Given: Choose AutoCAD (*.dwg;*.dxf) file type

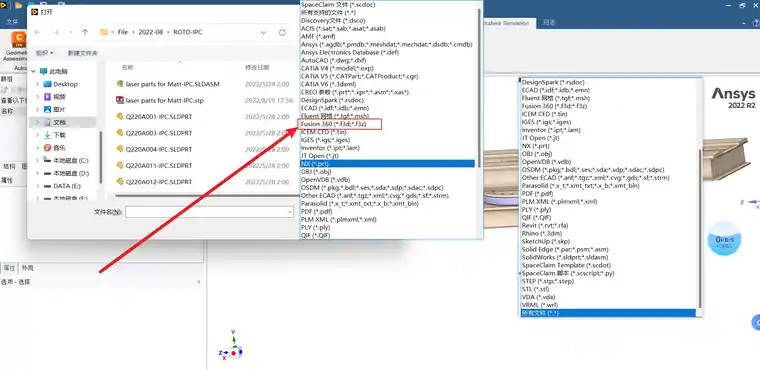Looking at the screenshot, I should tap(333, 61).
